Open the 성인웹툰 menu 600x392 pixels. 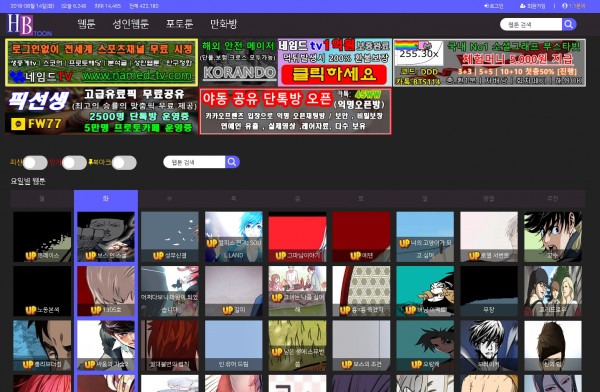point(130,24)
